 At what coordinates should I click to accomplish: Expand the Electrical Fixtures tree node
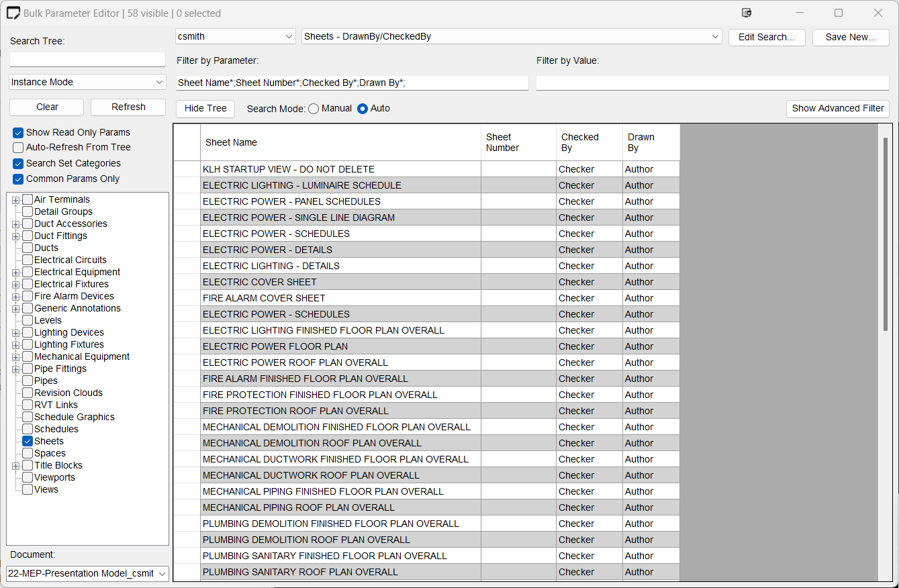click(15, 285)
